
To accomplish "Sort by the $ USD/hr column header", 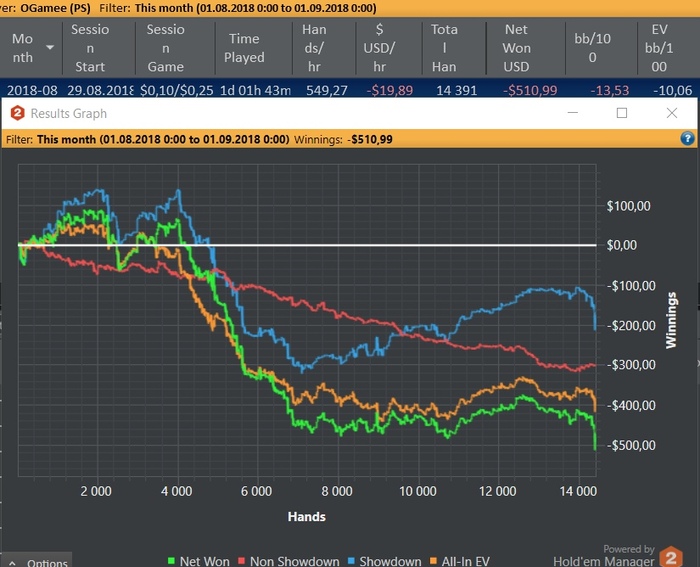I will pos(379,48).
